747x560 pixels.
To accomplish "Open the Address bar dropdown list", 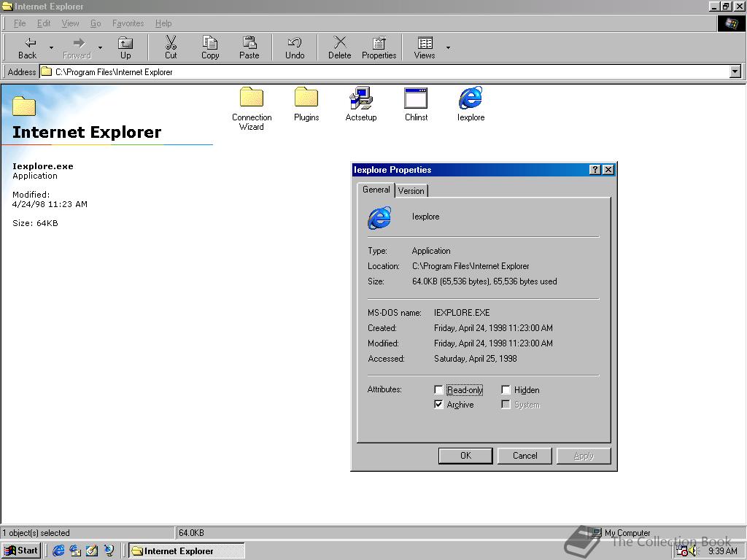I will tap(735, 72).
